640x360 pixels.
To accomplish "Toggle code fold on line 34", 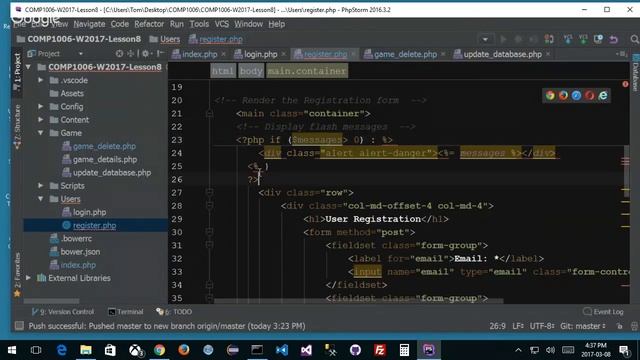I will point(209,285).
